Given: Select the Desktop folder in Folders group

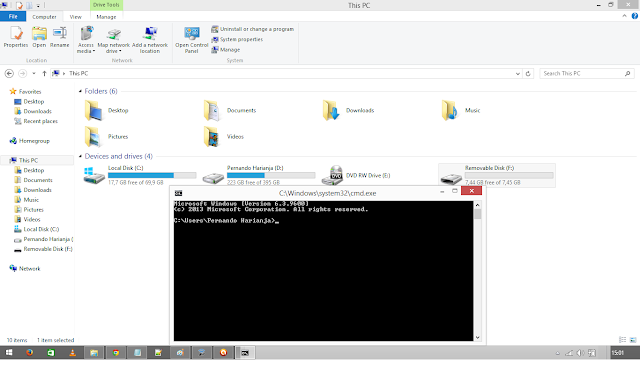Looking at the screenshot, I should tap(107, 111).
